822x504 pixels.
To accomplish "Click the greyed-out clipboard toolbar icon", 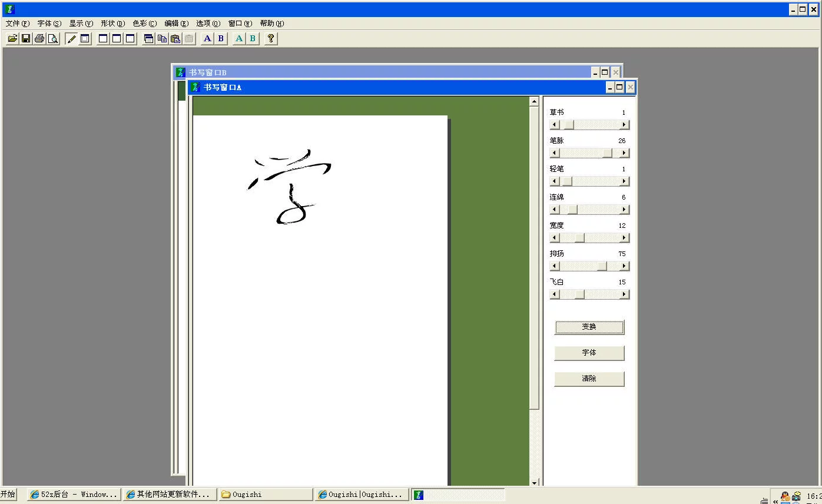I will (189, 38).
